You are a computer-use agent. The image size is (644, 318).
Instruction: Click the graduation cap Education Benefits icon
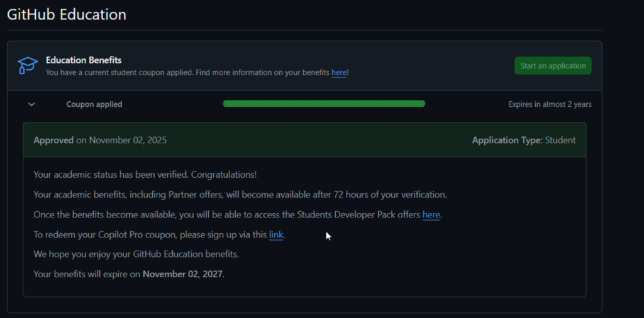click(28, 65)
